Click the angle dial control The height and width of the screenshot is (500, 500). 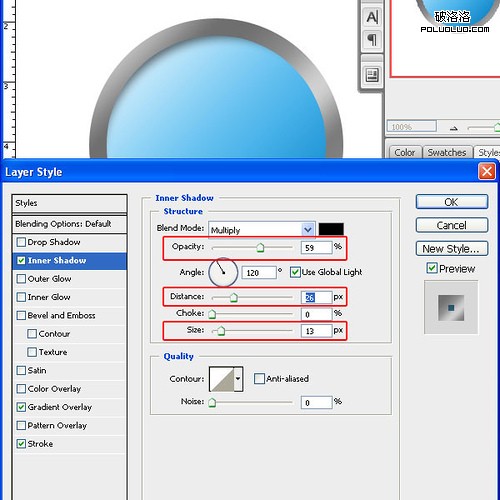coord(223,272)
